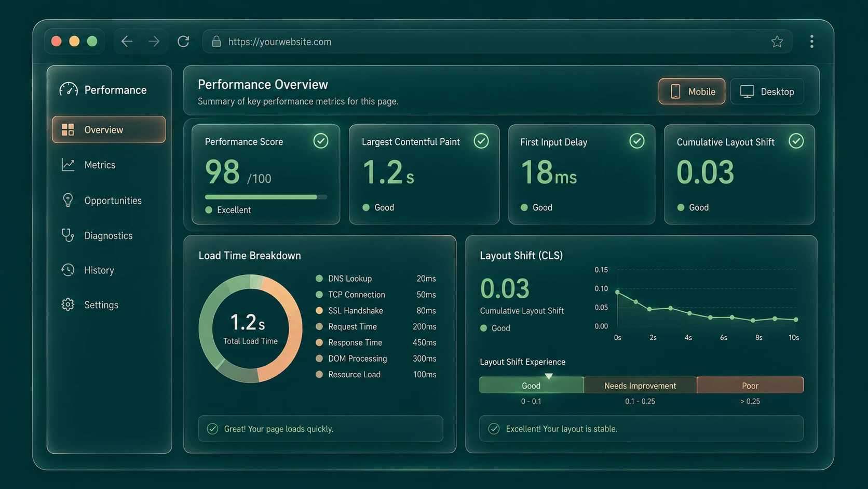This screenshot has height=489, width=868.
Task: Click the browser forward arrow
Action: tap(154, 42)
